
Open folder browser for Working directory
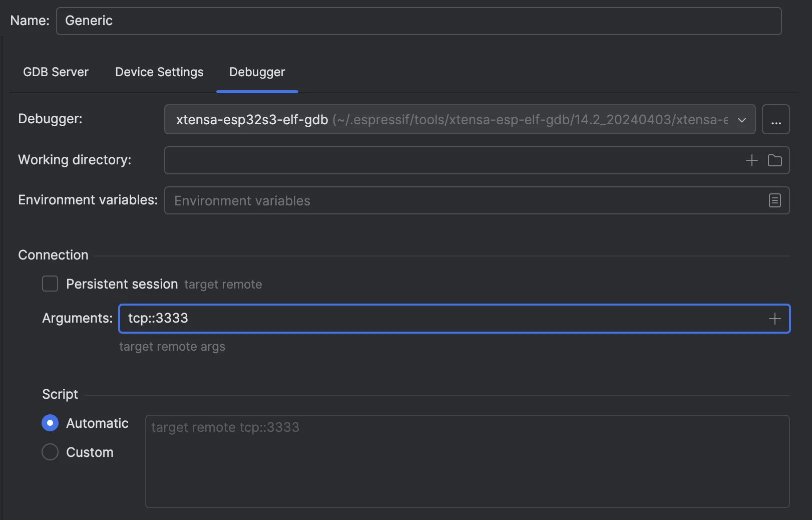pos(774,160)
